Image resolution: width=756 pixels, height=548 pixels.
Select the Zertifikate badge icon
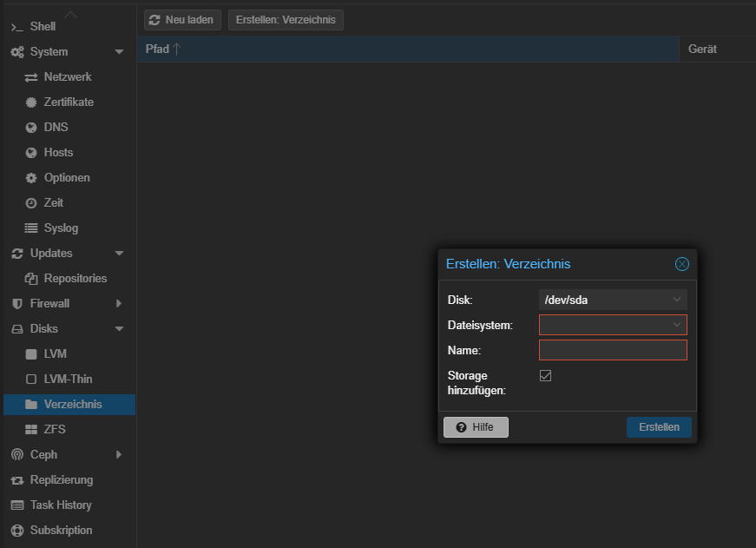[31, 102]
